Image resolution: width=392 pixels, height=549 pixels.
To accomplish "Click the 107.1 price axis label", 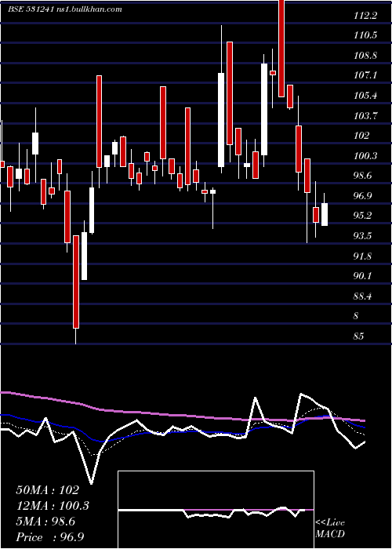I will pos(365,75).
